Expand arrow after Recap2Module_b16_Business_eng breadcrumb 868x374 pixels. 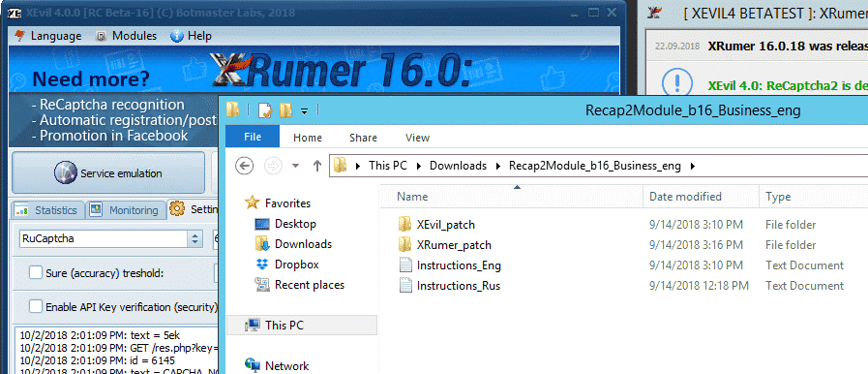point(692,166)
